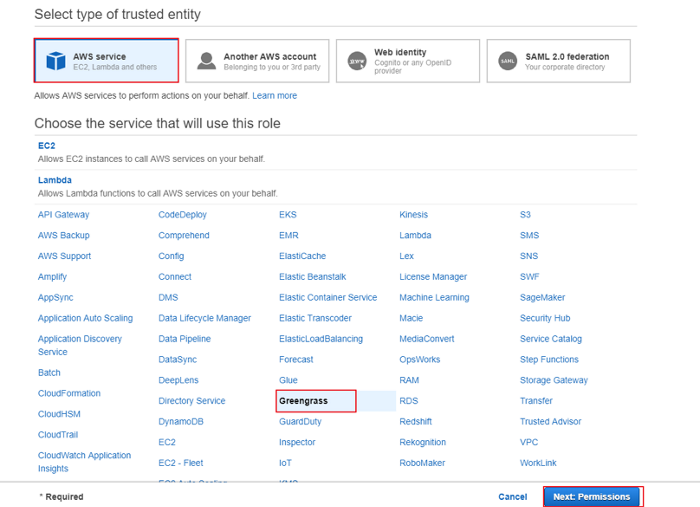Select GuardDuty service

300,421
